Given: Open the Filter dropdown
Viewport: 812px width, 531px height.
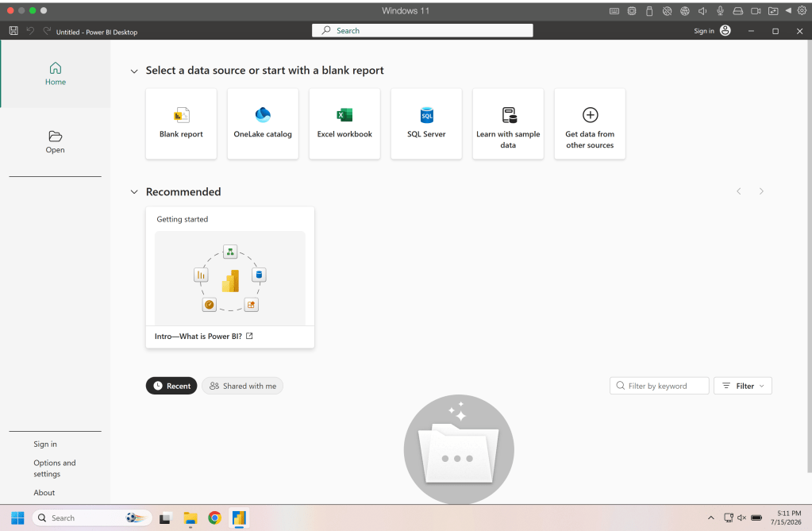Looking at the screenshot, I should tap(743, 386).
